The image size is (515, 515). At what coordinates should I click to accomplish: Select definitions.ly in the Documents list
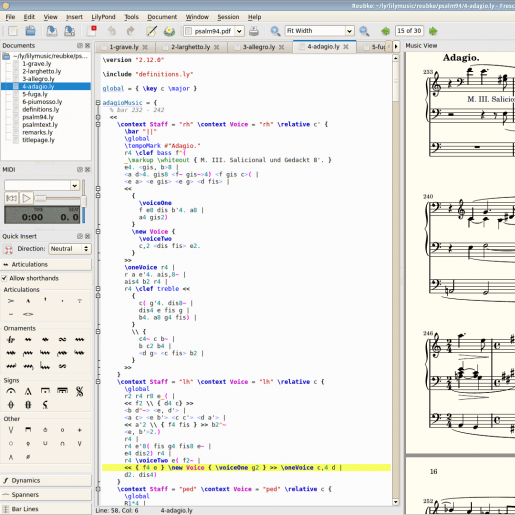click(x=41, y=109)
